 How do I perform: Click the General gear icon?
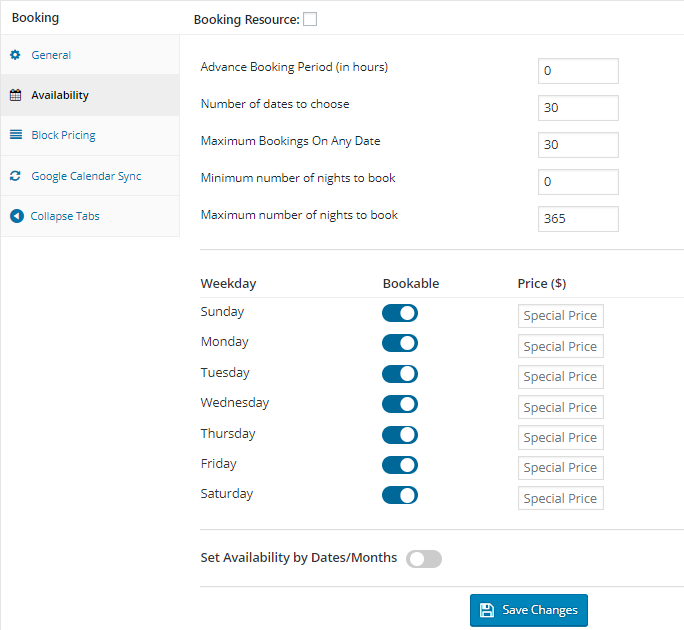coord(15,55)
